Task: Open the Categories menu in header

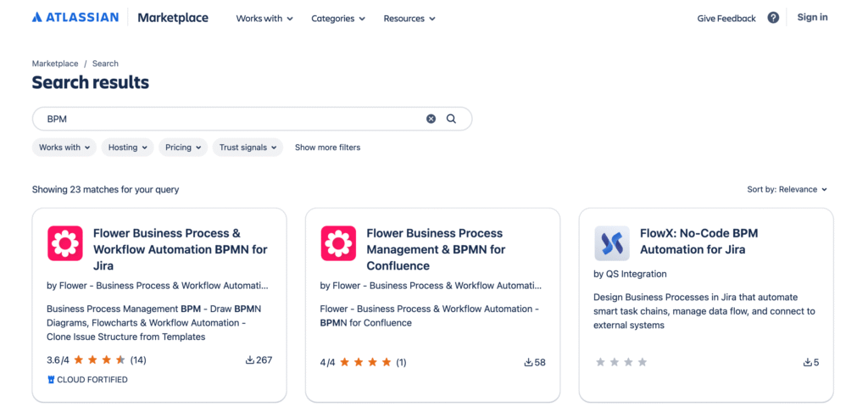Action: [338, 19]
